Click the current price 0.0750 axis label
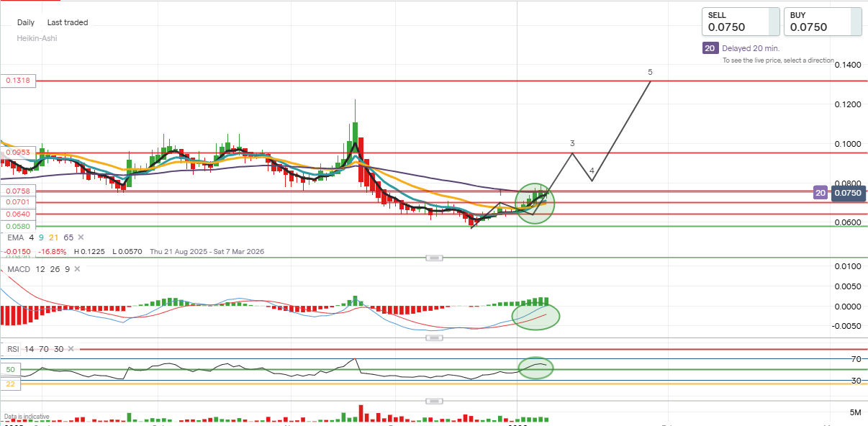 (x=847, y=192)
